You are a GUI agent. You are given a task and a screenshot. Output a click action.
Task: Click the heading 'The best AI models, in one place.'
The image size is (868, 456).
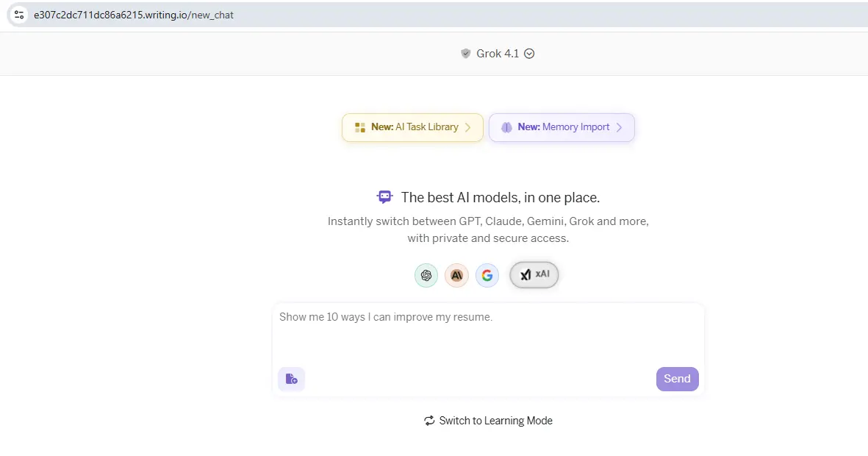[x=501, y=197]
